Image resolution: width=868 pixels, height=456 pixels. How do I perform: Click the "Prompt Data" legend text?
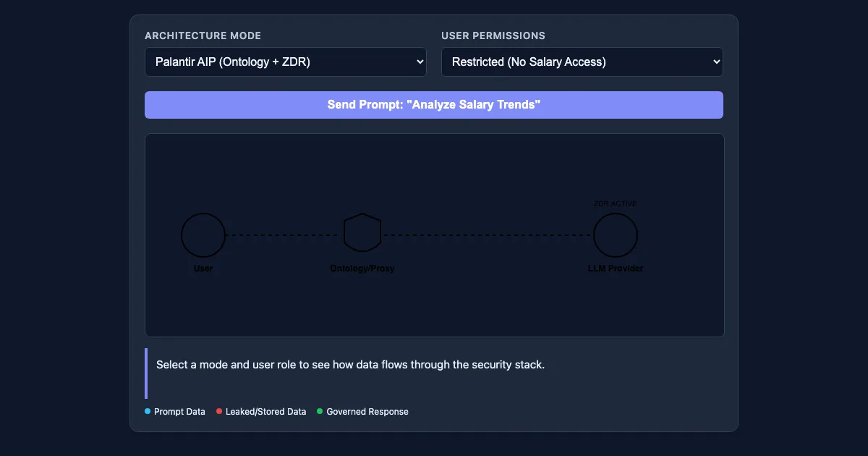(179, 412)
